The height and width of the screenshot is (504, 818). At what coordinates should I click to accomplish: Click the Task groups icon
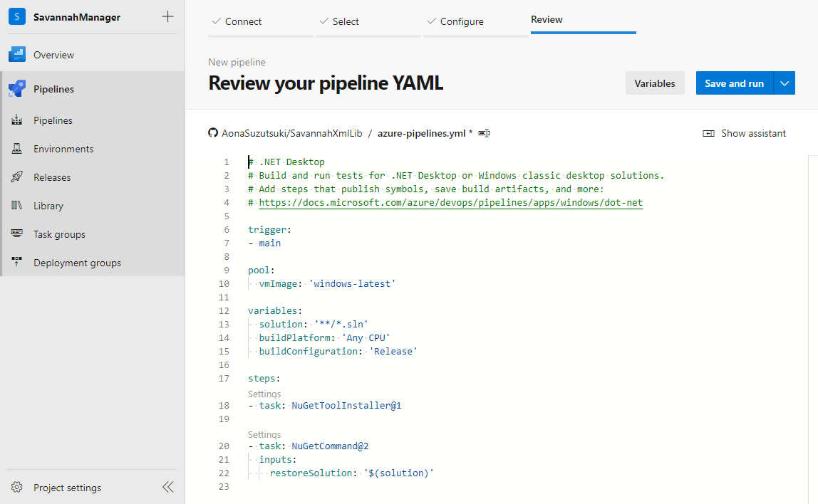(x=16, y=234)
